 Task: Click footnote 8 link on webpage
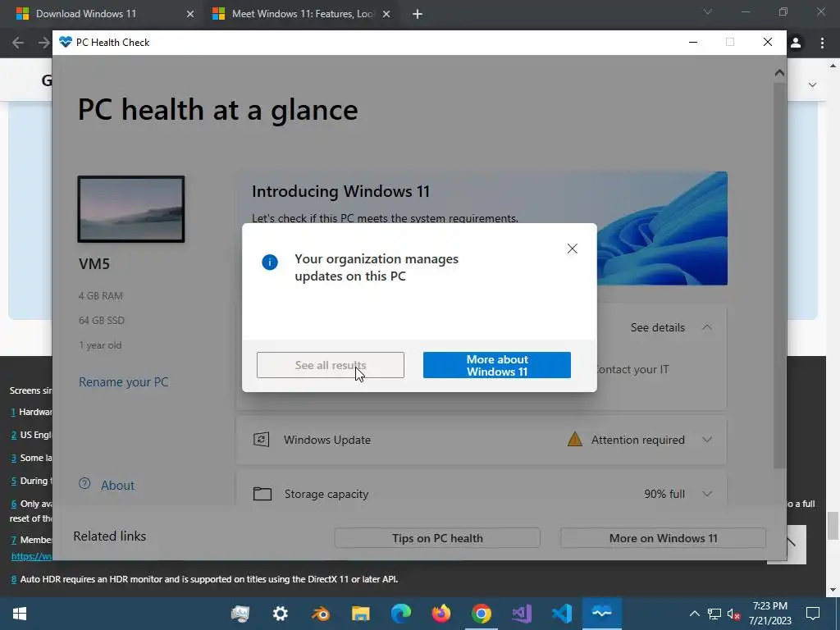(14, 580)
